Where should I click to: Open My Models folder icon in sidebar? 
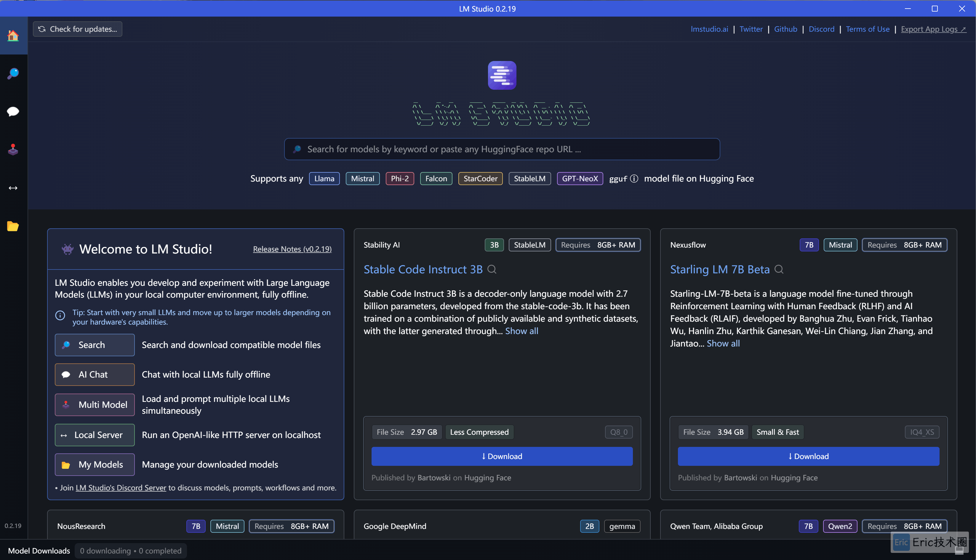point(13,226)
